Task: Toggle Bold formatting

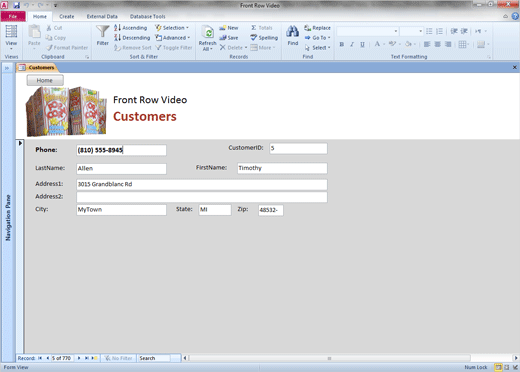Action: point(342,44)
